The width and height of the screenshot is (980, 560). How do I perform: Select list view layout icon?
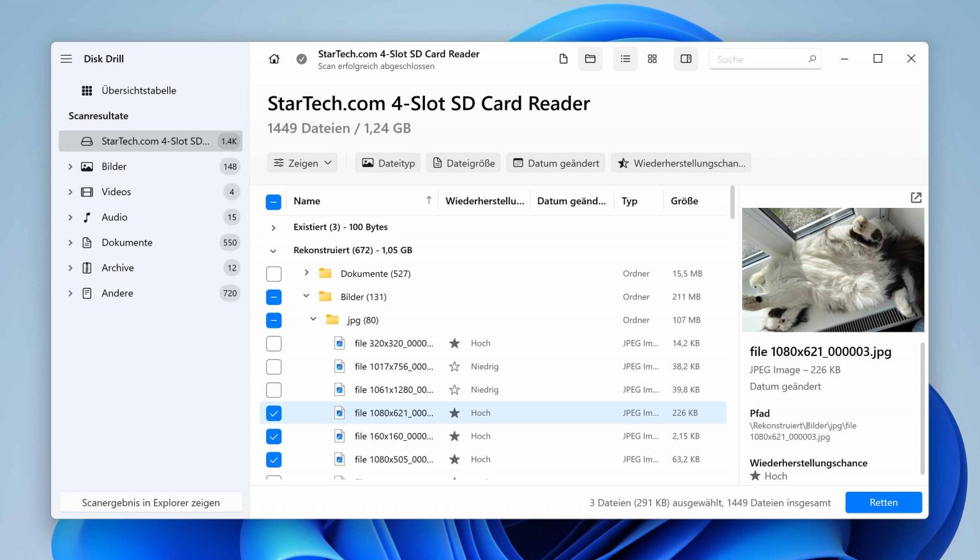coord(625,59)
